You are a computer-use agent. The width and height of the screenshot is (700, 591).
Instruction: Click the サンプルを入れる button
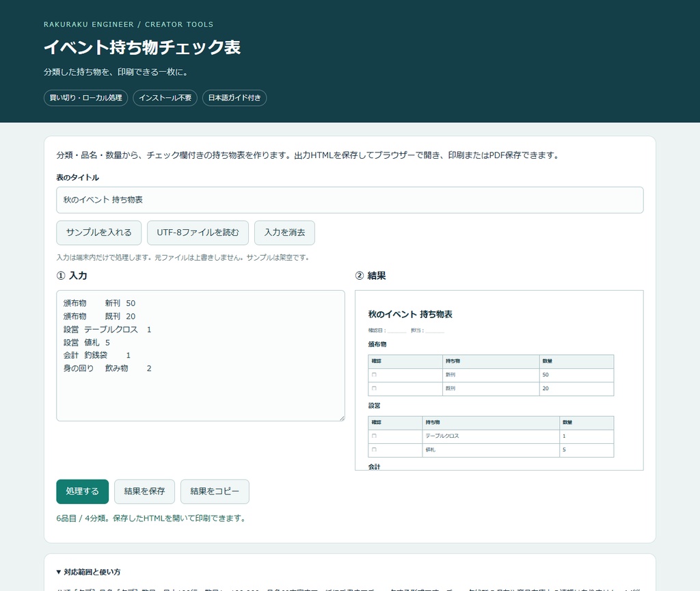(98, 233)
